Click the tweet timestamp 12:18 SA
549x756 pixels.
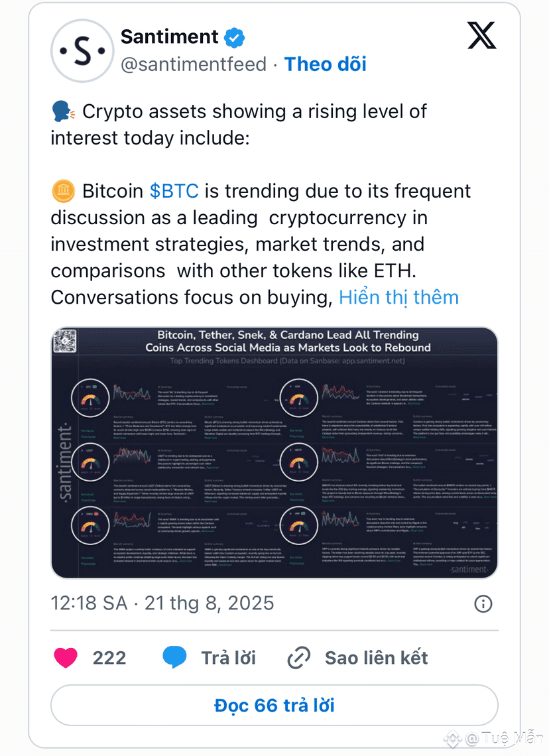coord(89,603)
